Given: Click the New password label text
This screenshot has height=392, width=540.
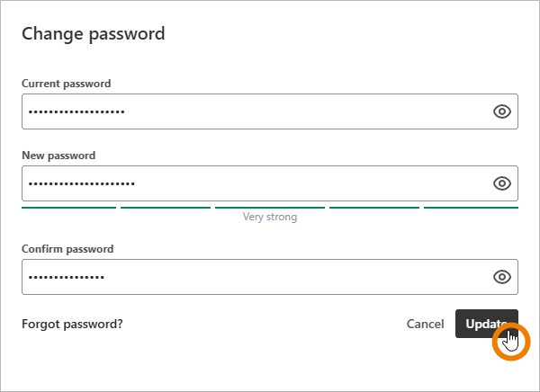Looking at the screenshot, I should coord(58,156).
